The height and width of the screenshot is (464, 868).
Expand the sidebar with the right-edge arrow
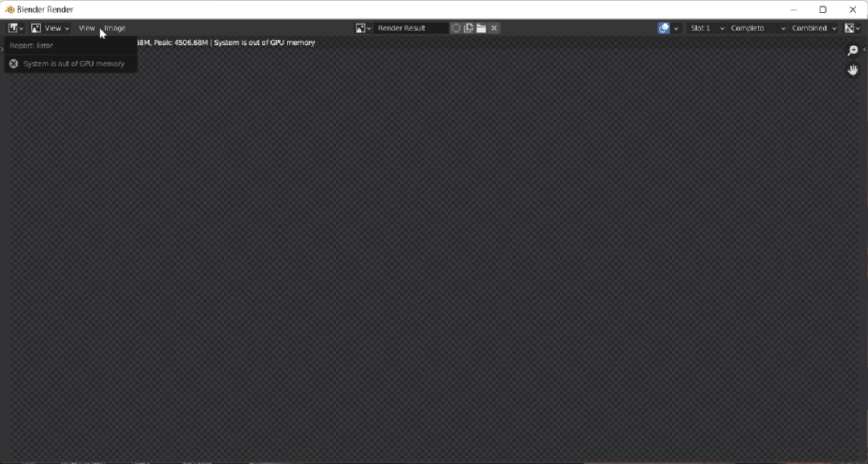[864, 50]
